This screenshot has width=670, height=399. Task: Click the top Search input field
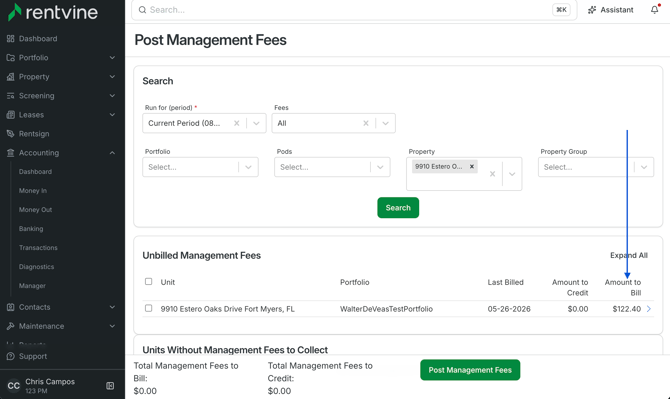[354, 10]
